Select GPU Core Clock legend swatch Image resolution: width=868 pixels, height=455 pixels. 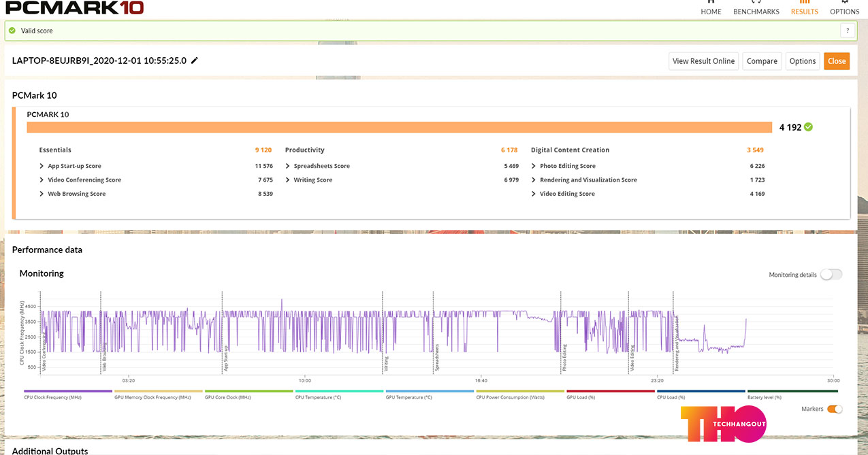249,391
